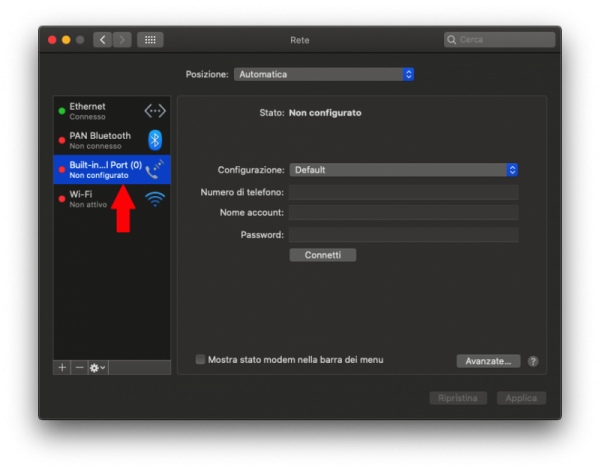Viewport: 600px width, 471px height.
Task: Click the 'Non configurato' status text
Action: click(x=325, y=113)
